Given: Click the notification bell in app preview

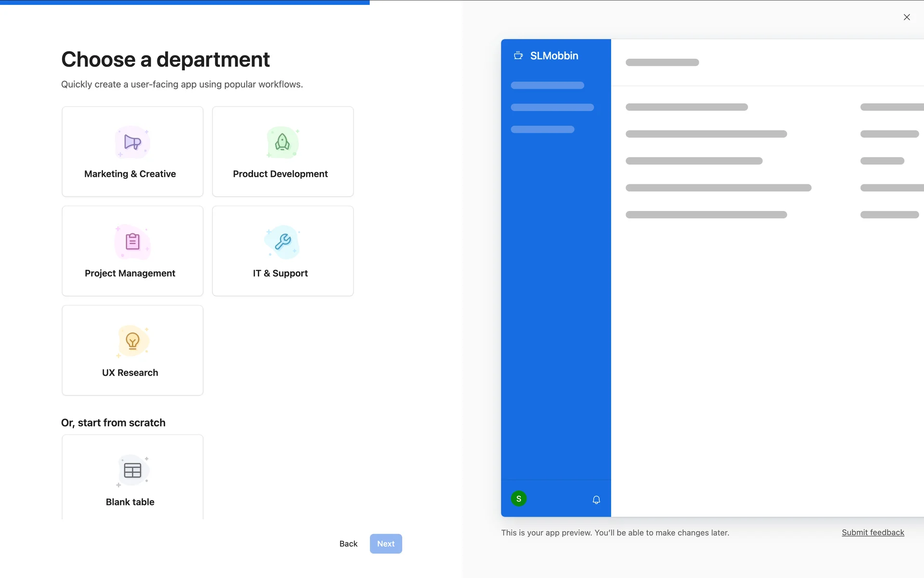Looking at the screenshot, I should click(596, 499).
